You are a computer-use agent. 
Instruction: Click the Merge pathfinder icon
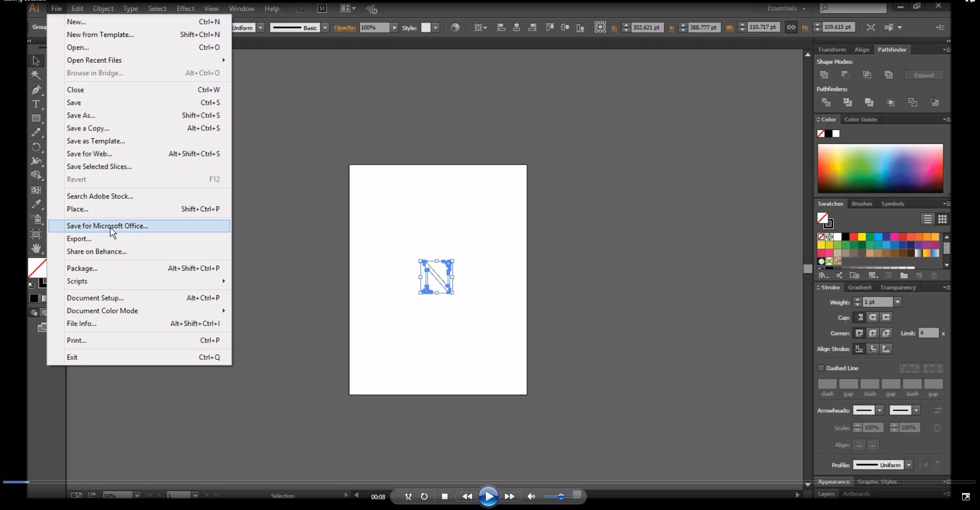pos(869,102)
